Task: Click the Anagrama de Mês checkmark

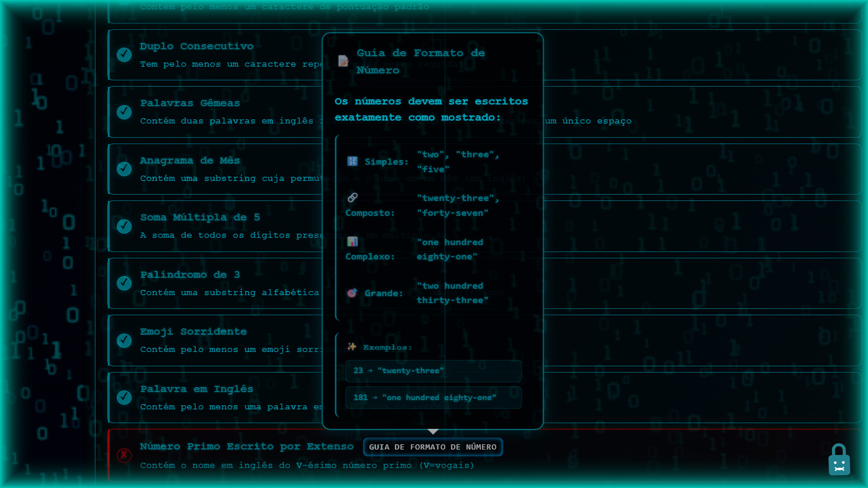Action: [x=124, y=169]
